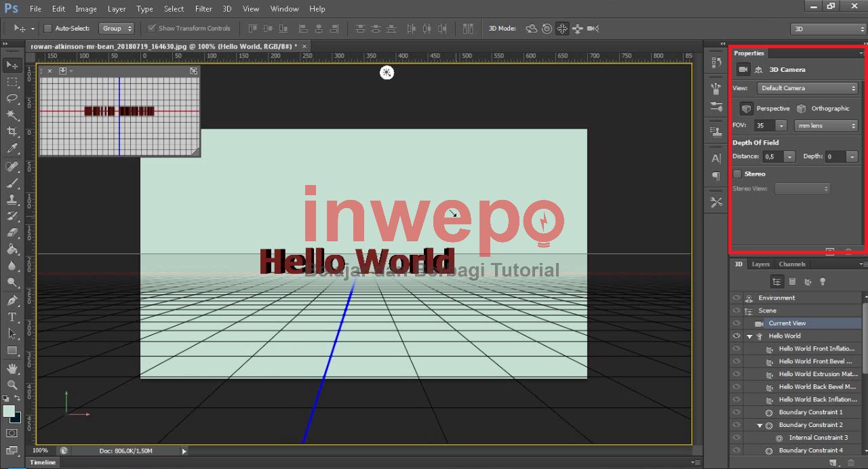Collapse the Hello World tree item
Image resolution: width=868 pixels, height=469 pixels.
click(749, 336)
